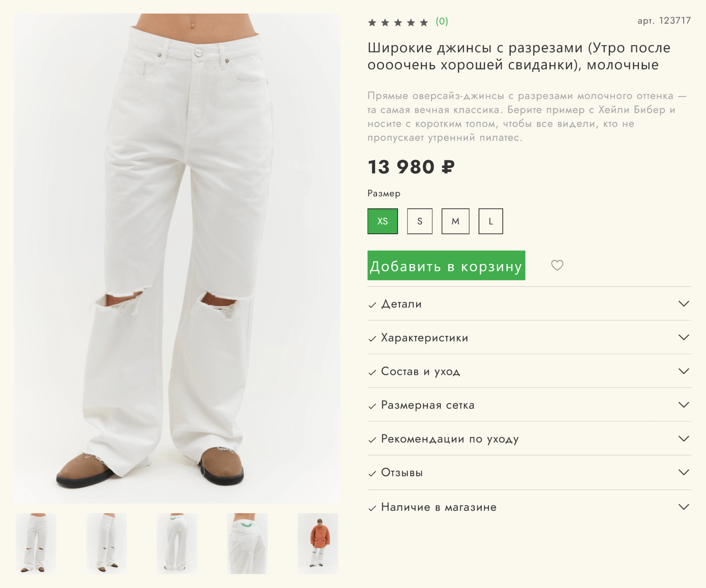Click the third rating star
This screenshot has width=706, height=588.
pyautogui.click(x=398, y=23)
